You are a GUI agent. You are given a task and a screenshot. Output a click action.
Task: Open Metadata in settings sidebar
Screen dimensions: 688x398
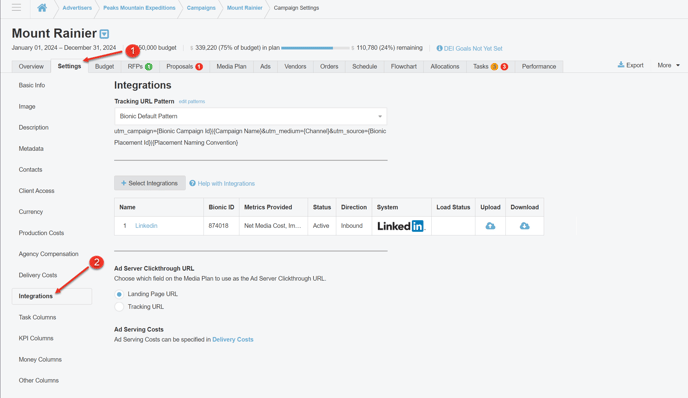tap(31, 149)
